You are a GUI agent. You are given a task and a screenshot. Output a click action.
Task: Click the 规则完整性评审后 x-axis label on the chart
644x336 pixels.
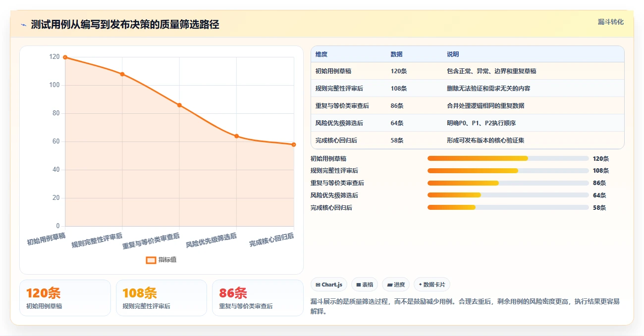97,240
